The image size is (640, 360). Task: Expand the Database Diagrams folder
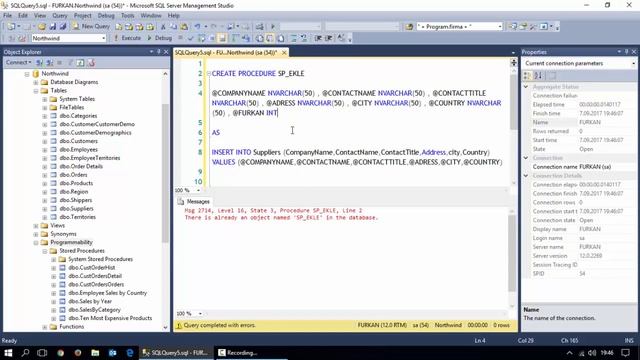[x=36, y=82]
